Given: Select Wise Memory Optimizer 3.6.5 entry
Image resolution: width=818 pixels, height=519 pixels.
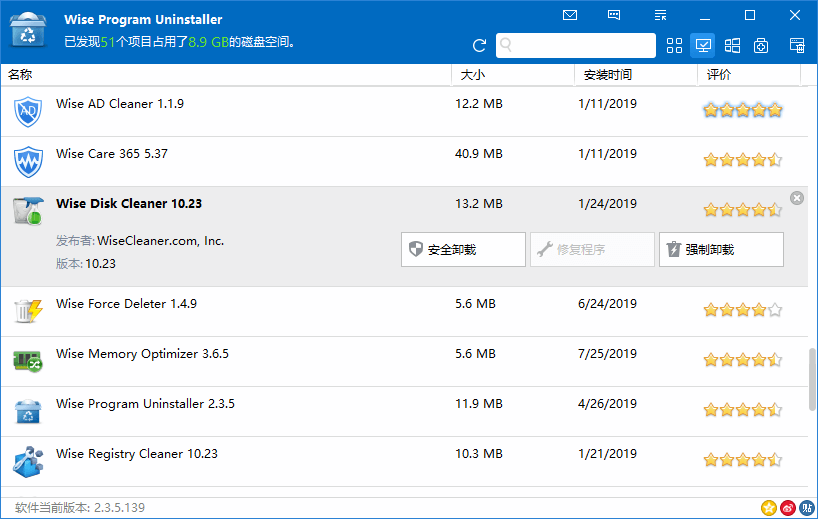Looking at the screenshot, I should tap(142, 354).
